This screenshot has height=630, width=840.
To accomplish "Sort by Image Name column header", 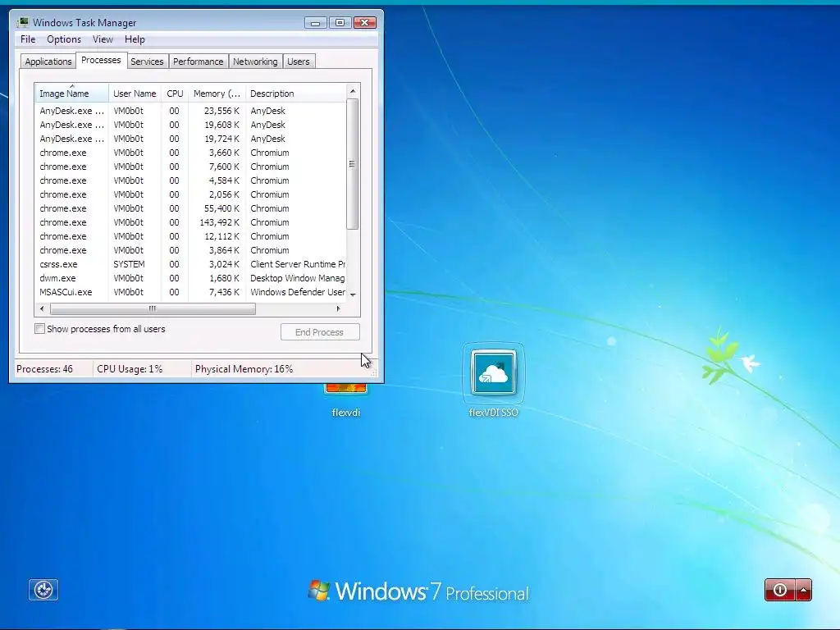I will (x=72, y=94).
